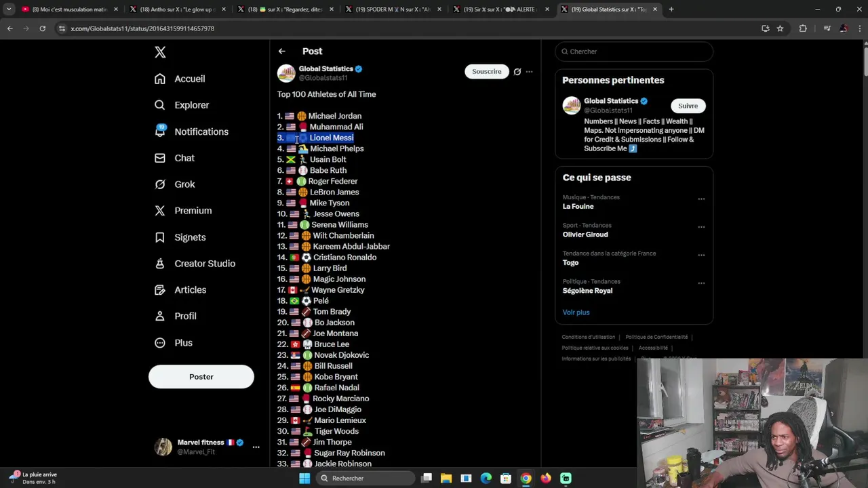Switch to the Sir X ALERTE tab
Viewport: 868px width, 488px height.
(501, 9)
